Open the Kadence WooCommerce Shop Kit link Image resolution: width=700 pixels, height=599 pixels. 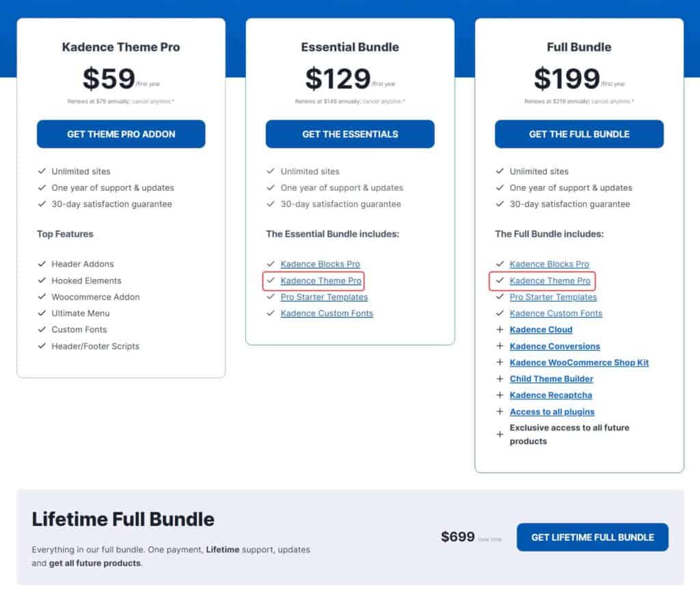tap(579, 362)
